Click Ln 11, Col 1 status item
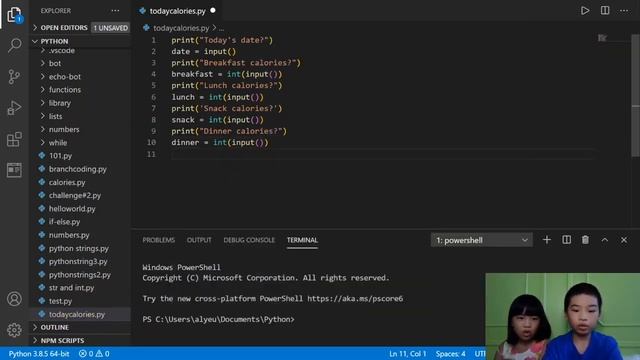The width and height of the screenshot is (640, 360). coord(407,353)
